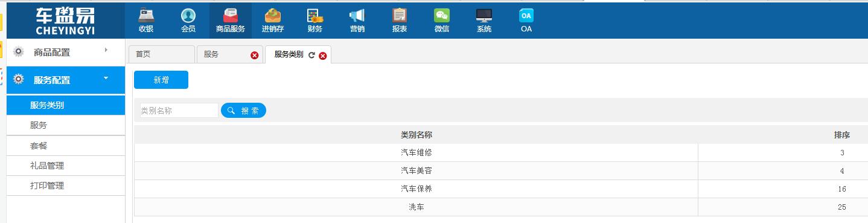Open 礼品管理 in the sidebar
The width and height of the screenshot is (868, 223).
click(x=66, y=166)
